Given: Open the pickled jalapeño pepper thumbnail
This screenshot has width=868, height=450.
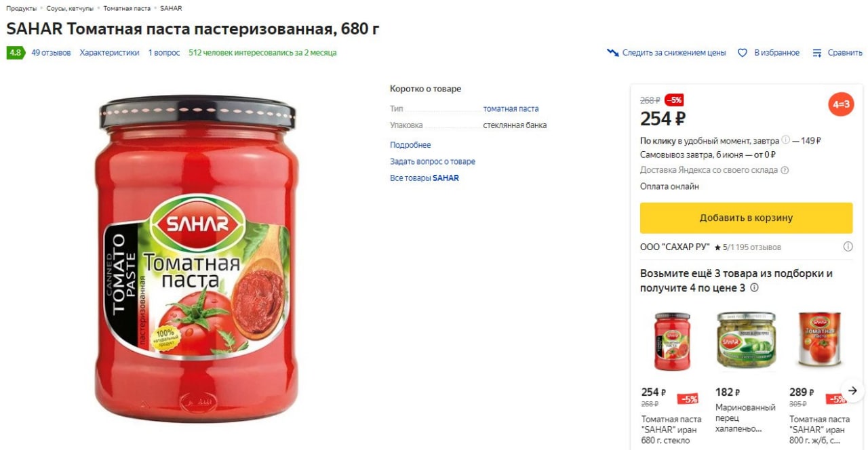Looking at the screenshot, I should pos(746,342).
